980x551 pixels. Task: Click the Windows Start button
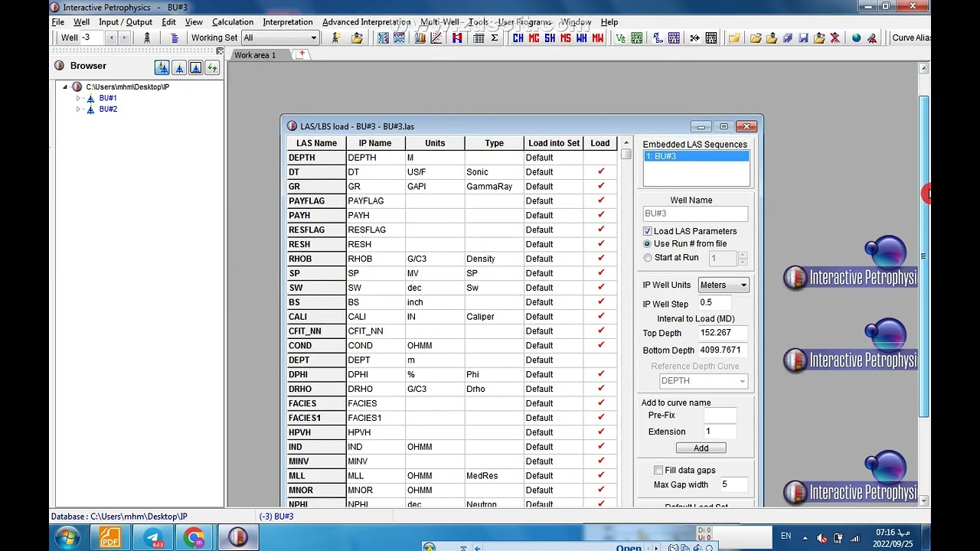pos(67,538)
